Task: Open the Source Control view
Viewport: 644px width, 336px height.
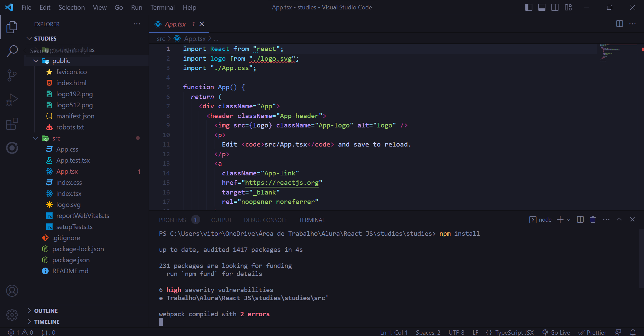Action: click(x=12, y=75)
